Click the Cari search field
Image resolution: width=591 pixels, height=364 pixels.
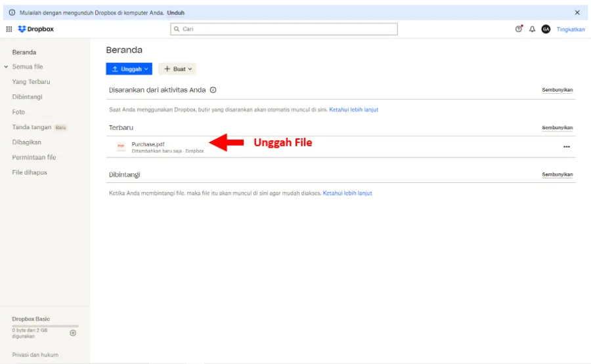(x=284, y=29)
